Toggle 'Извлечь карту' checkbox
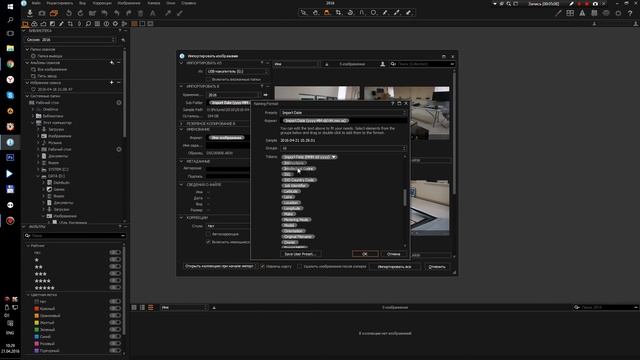The width and height of the screenshot is (640, 360). (262, 267)
